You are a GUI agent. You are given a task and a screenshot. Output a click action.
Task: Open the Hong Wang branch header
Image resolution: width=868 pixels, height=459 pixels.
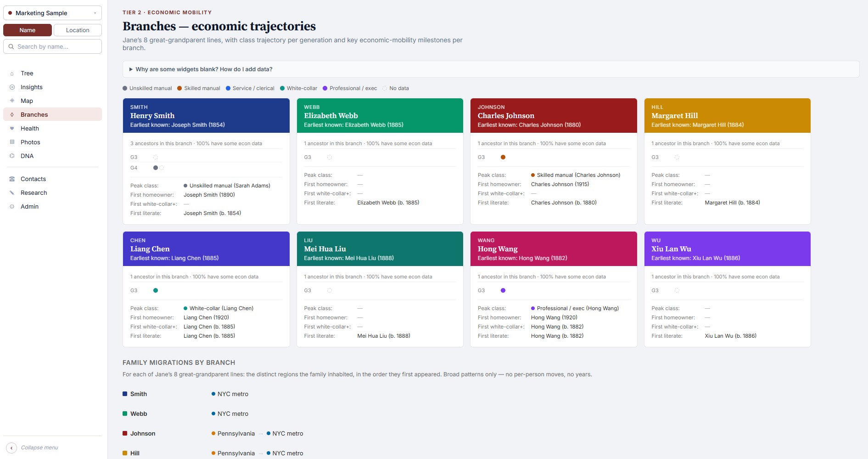(554, 249)
